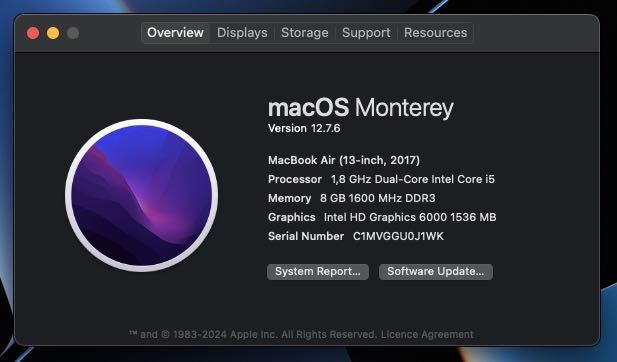
Task: Click the memory value 8 GB 1600 MHz DDR3
Action: pos(378,198)
